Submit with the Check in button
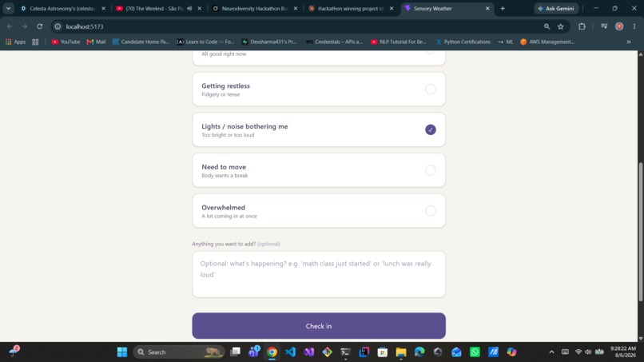Image resolution: width=644 pixels, height=362 pixels. point(319,326)
